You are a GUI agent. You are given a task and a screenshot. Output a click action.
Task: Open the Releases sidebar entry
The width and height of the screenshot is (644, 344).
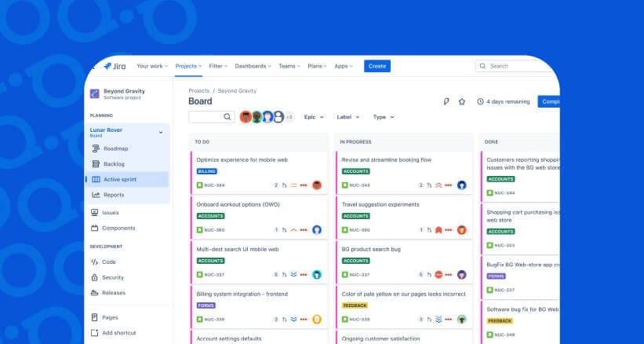click(x=114, y=292)
